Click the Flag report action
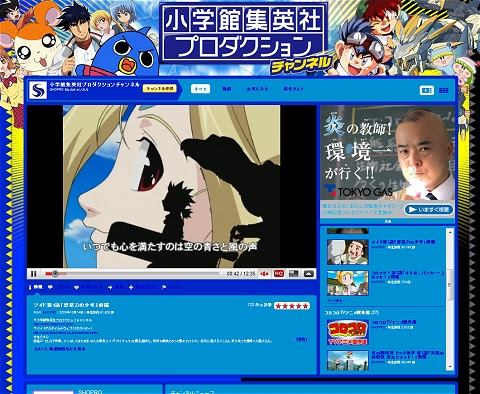This screenshot has width=480, height=394. [x=171, y=287]
